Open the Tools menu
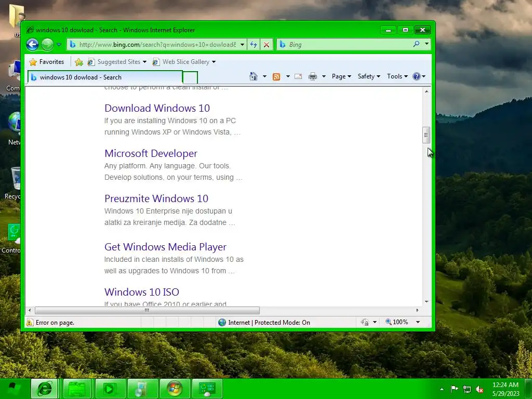This screenshot has height=399, width=532. 397,76
